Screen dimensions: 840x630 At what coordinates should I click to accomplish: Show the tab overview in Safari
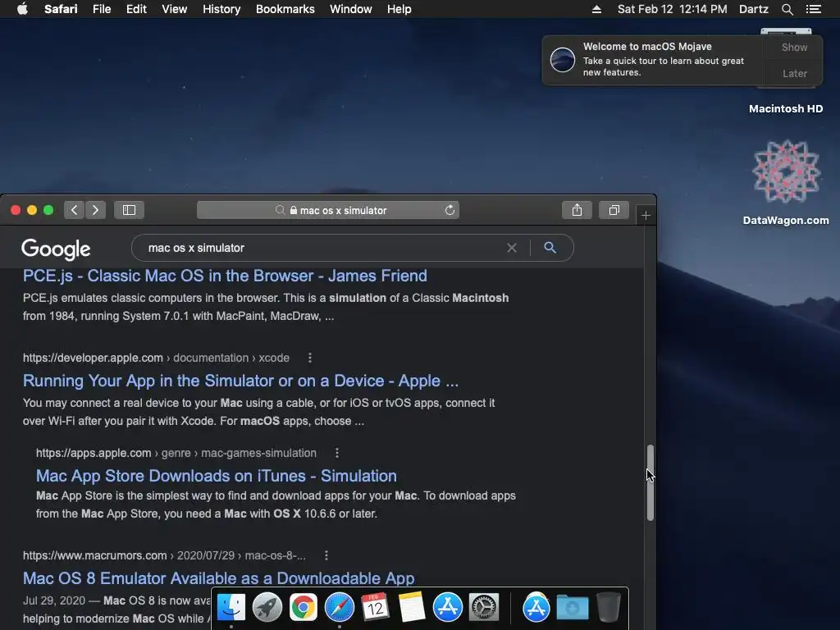[614, 210]
